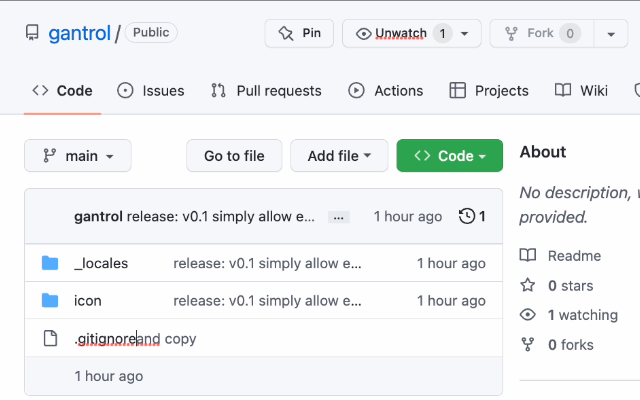Open the gantrol owner link
This screenshot has width=640, height=400.
pyautogui.click(x=80, y=33)
